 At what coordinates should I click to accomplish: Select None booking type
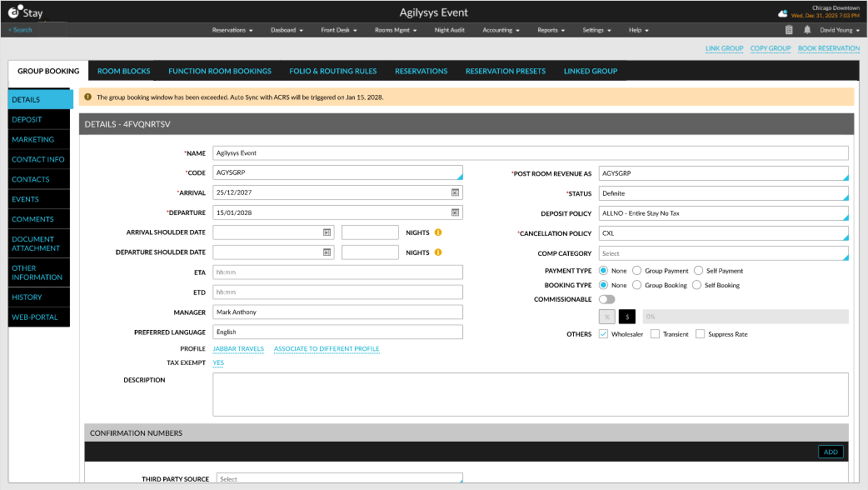(x=603, y=285)
